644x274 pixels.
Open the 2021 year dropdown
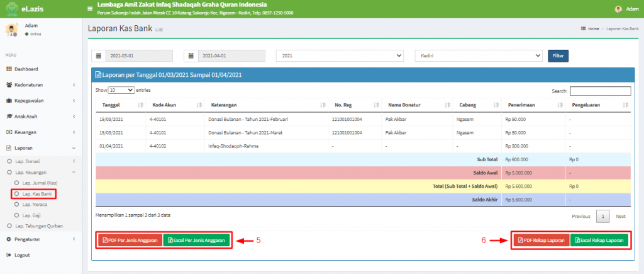pyautogui.click(x=340, y=56)
